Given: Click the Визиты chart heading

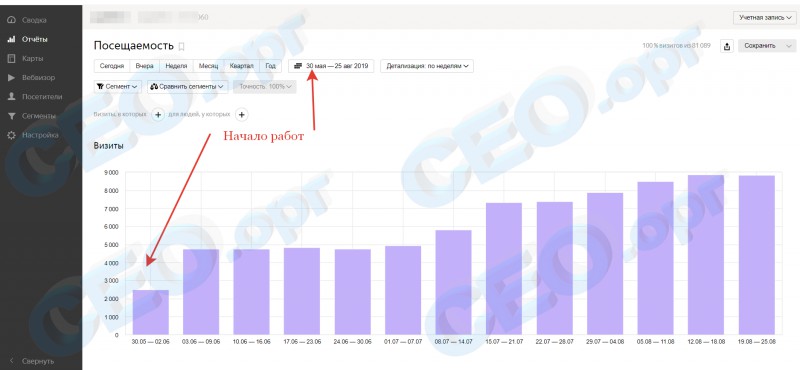Looking at the screenshot, I should click(109, 146).
